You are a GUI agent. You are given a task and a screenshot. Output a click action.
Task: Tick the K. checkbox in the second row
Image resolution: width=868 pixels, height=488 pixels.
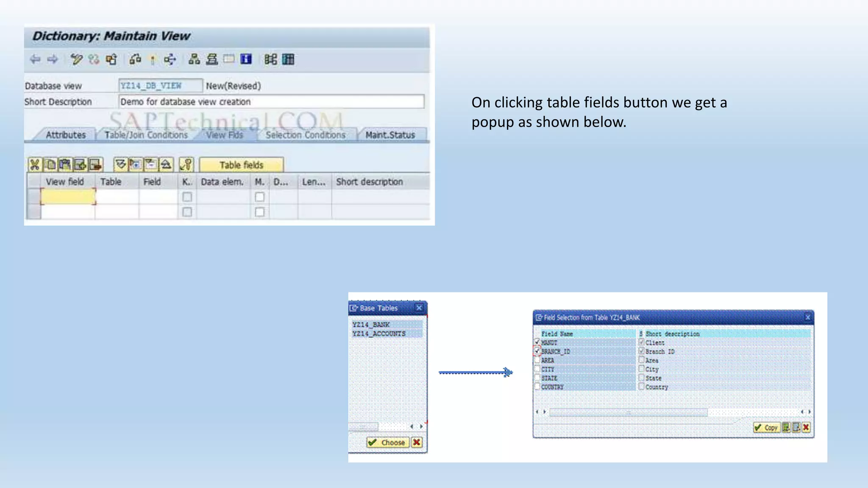[187, 212]
